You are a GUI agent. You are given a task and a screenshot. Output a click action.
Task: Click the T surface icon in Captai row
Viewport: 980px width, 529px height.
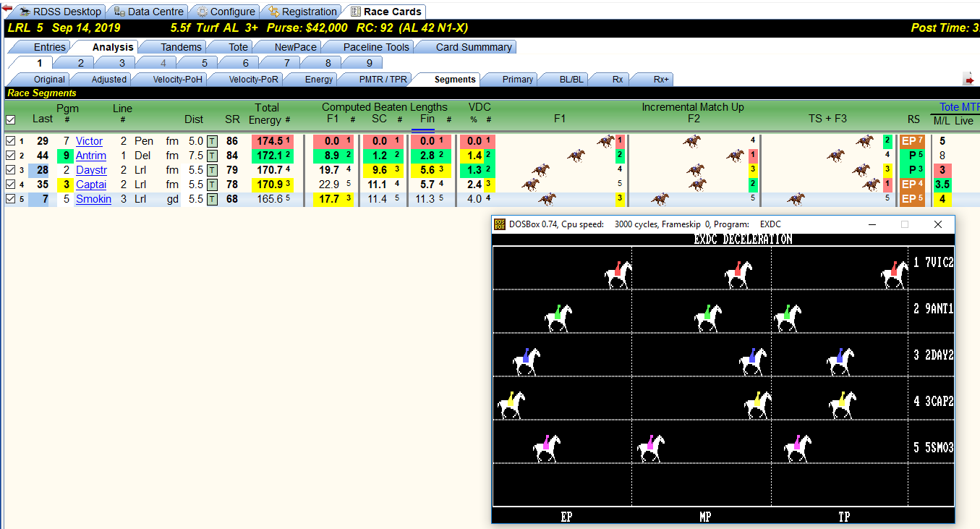tap(212, 185)
